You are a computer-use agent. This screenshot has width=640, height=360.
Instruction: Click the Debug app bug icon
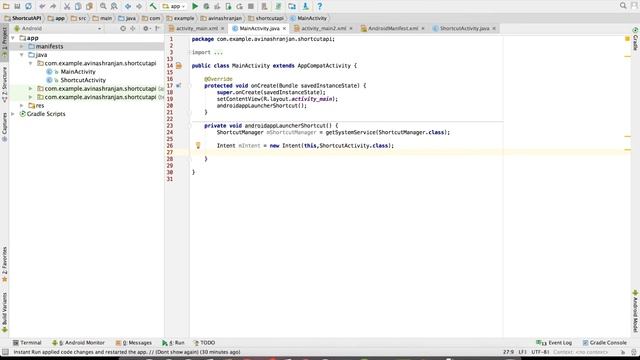[206, 6]
